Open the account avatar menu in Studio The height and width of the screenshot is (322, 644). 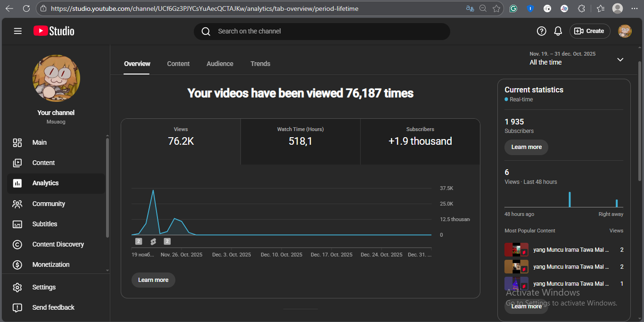click(x=624, y=31)
